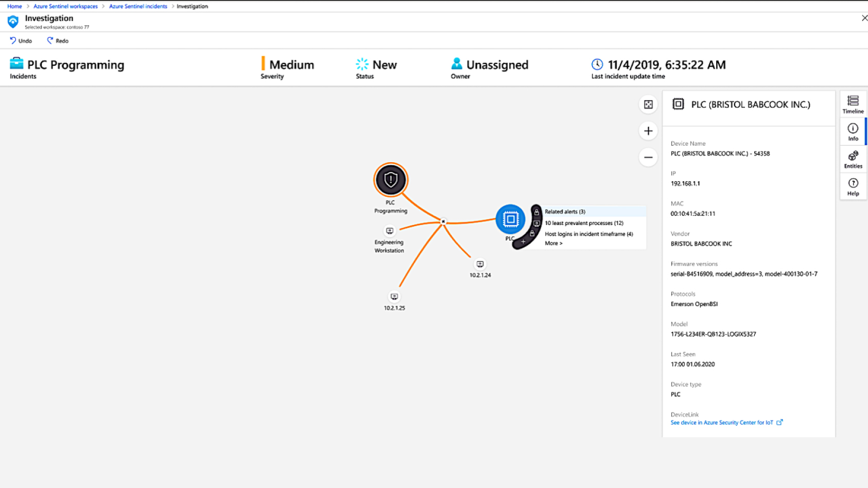The height and width of the screenshot is (488, 868).
Task: Select the blue PLC device node
Action: [510, 219]
